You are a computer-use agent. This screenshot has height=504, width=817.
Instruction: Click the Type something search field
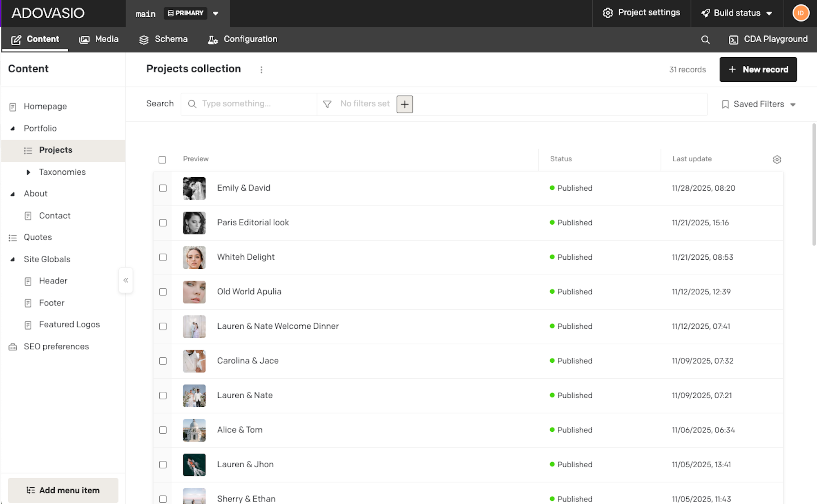[253, 104]
